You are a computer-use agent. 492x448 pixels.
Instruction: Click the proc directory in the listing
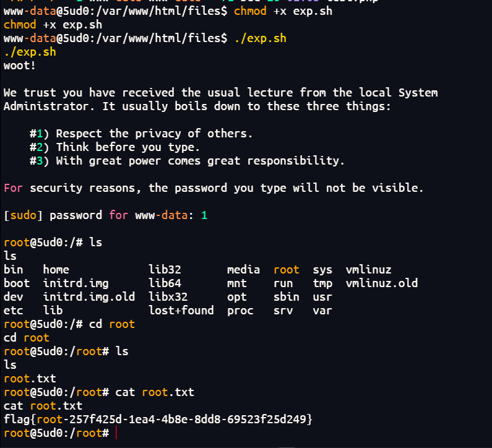[x=240, y=311]
